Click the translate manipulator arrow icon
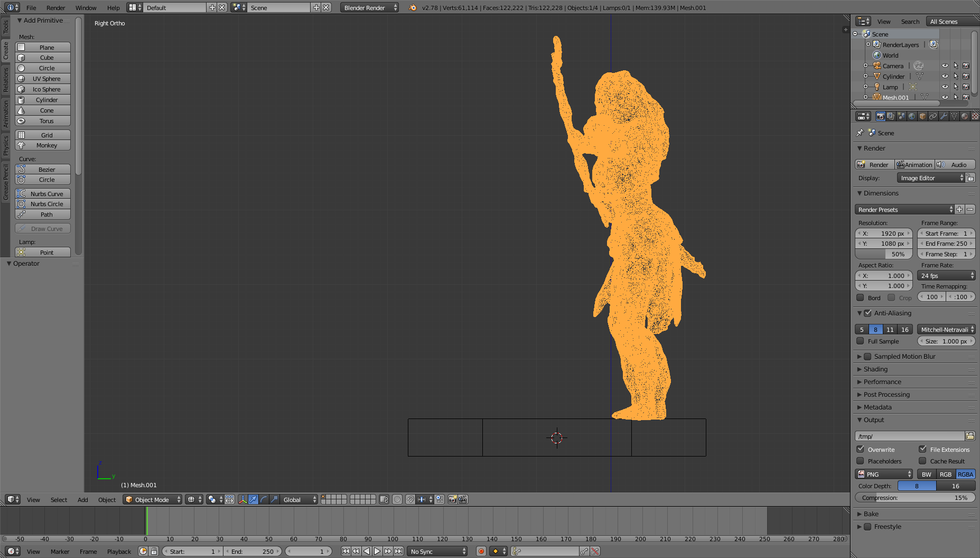This screenshot has height=558, width=980. click(254, 499)
